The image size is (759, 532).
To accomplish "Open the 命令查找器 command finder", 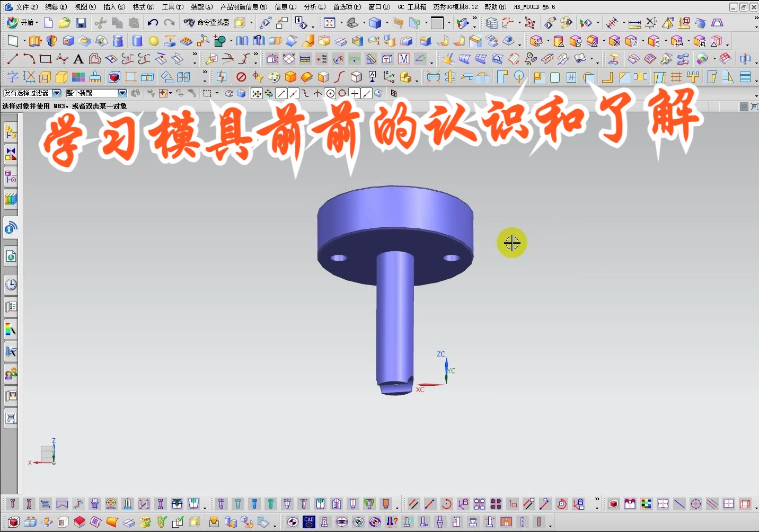I will [207, 23].
